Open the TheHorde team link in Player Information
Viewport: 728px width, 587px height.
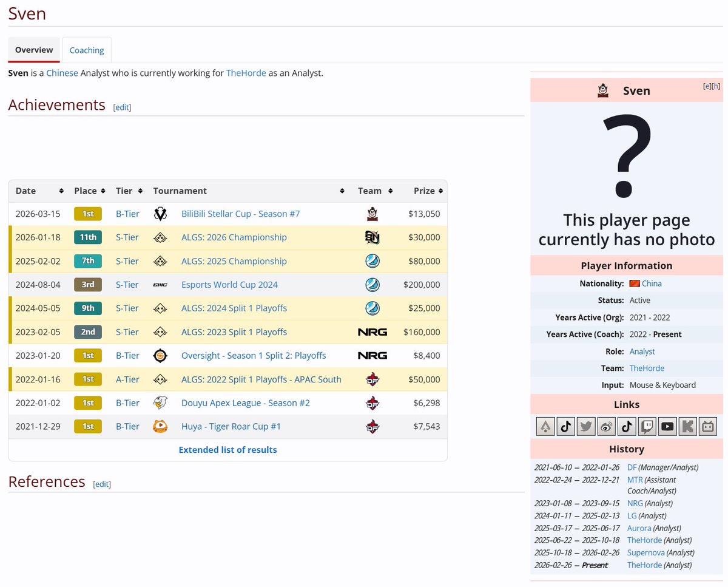point(647,368)
